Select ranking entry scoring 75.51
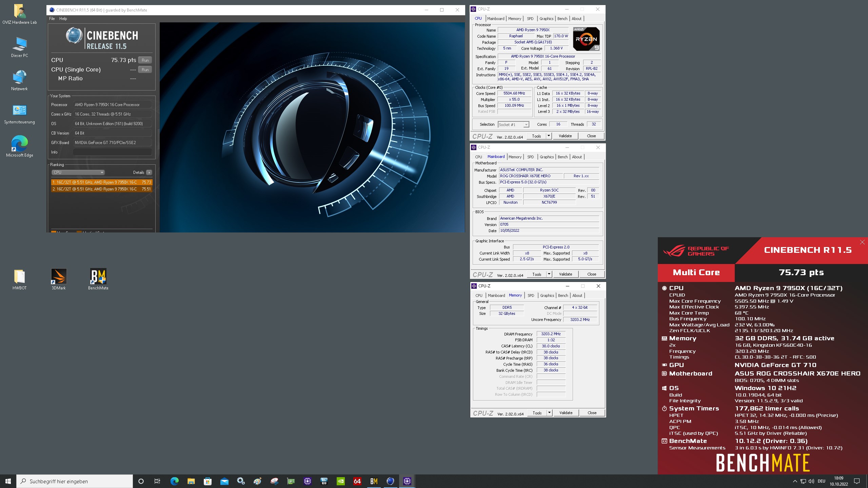This screenshot has height=488, width=868. pos(101,189)
